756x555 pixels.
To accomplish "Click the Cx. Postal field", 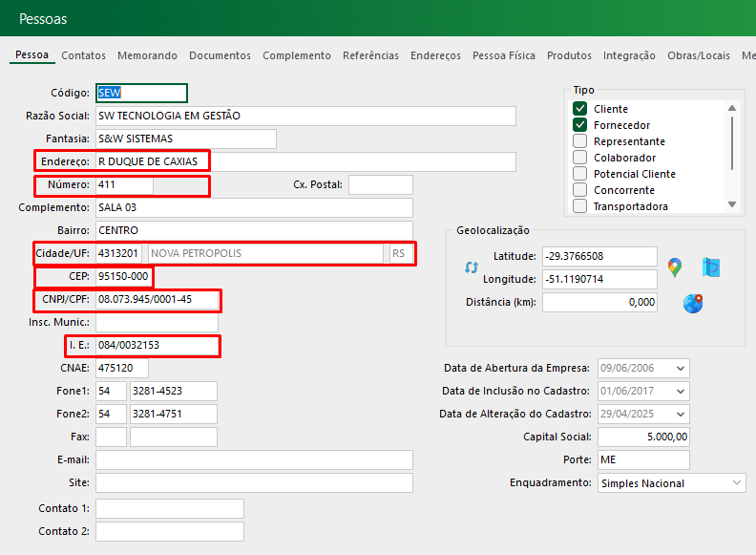I will point(381,184).
